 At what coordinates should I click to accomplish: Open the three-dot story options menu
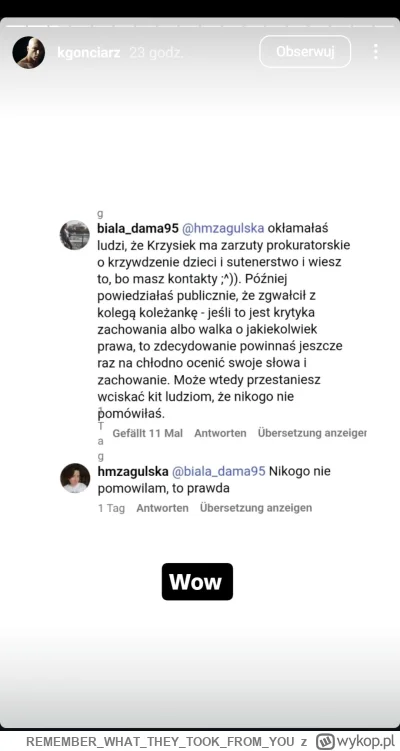pos(376,52)
